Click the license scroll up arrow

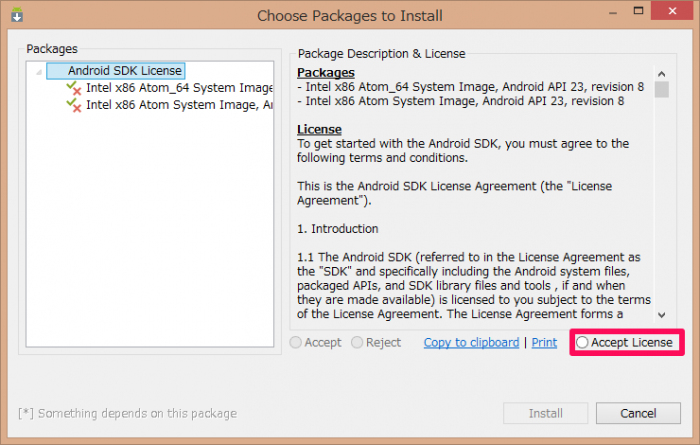(662, 74)
